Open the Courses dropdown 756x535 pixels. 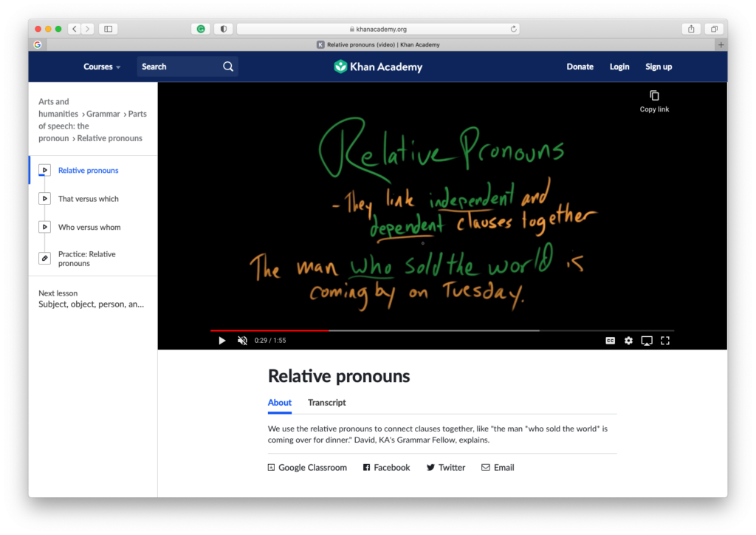(x=101, y=66)
